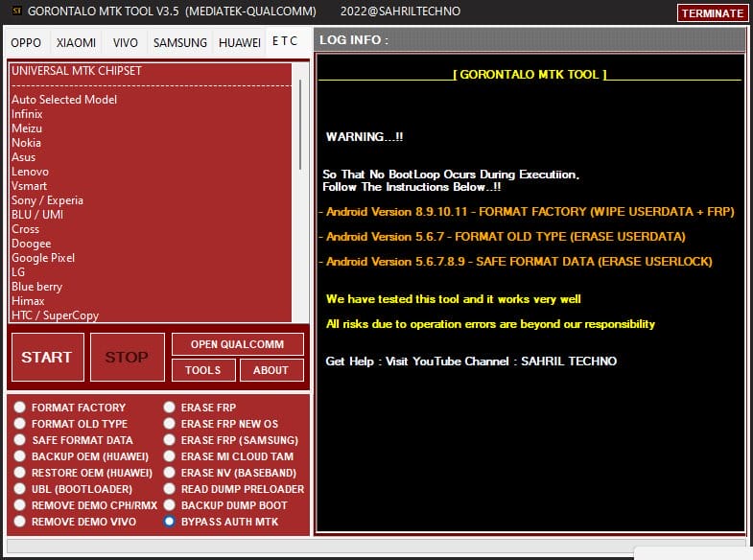Screen dimensions: 753x560
Task: Choose Doogee in the model list
Action: coord(151,244)
